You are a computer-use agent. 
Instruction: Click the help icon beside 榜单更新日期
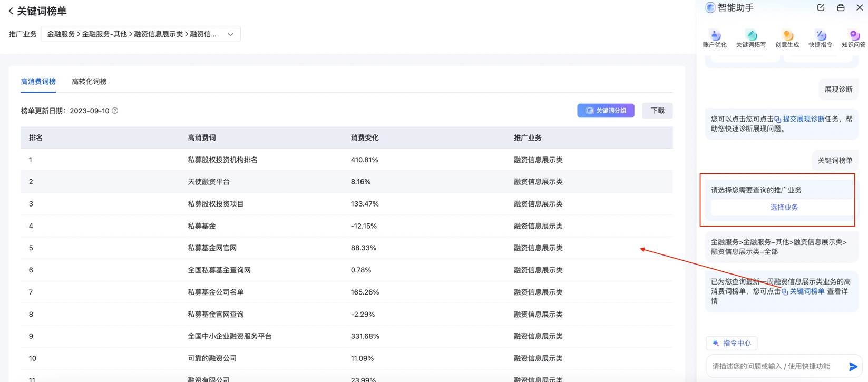pos(115,111)
